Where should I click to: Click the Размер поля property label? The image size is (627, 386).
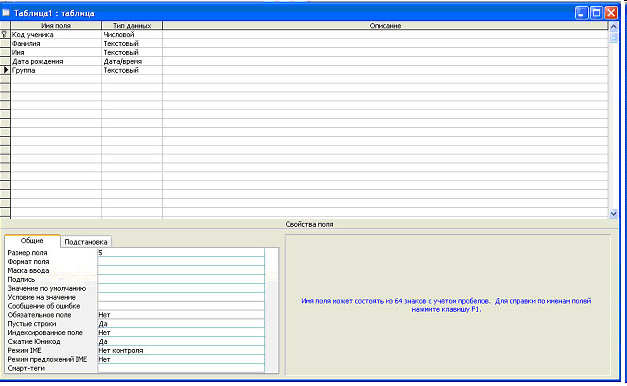pyautogui.click(x=27, y=253)
